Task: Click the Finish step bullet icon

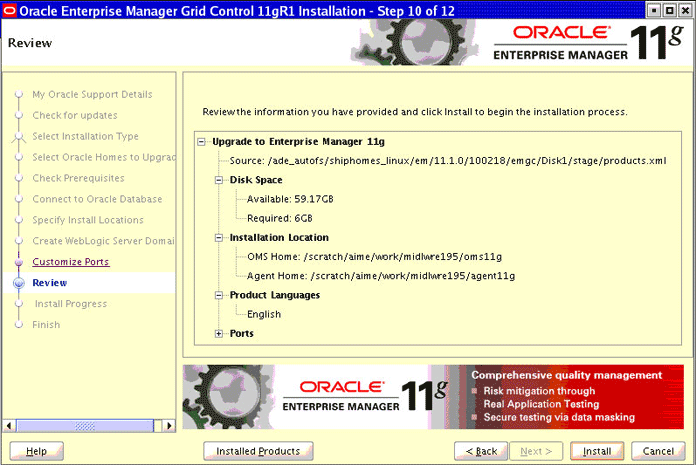Action: click(x=19, y=325)
